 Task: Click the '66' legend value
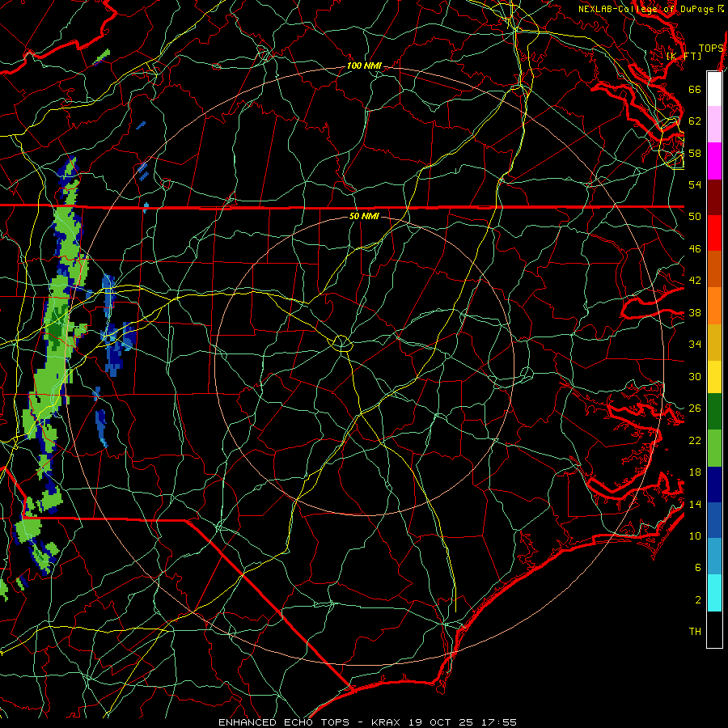(x=695, y=89)
